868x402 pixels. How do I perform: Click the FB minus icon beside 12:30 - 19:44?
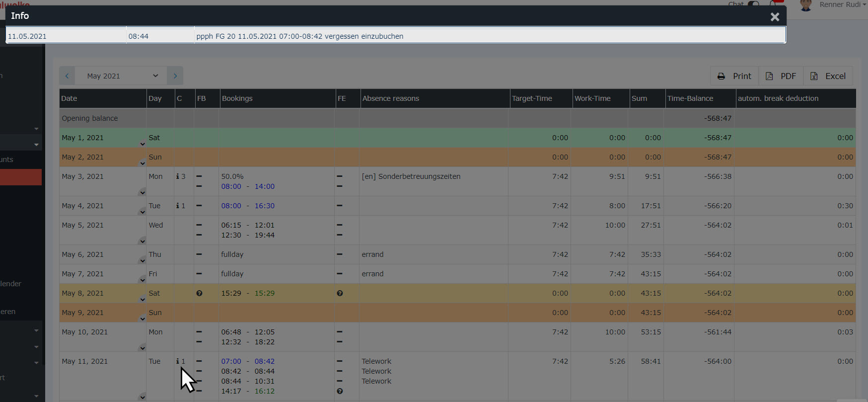coord(199,235)
